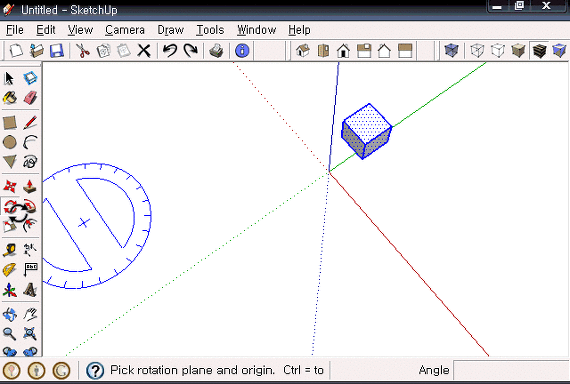Activate the Zoom magnifier tool

9,334
